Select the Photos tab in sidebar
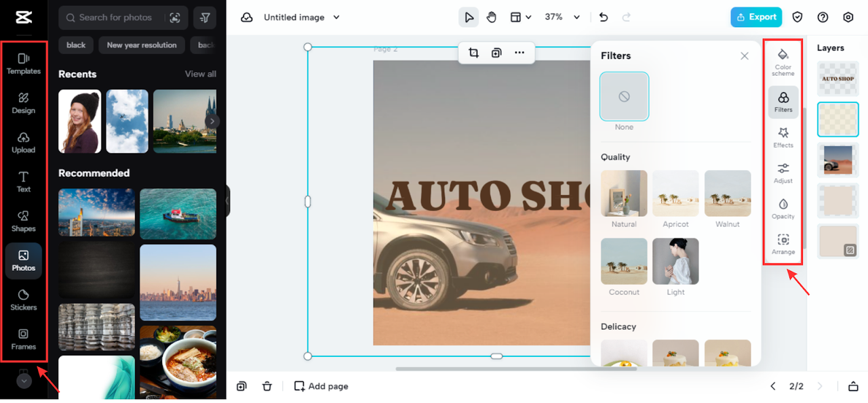This screenshot has height=403, width=868. (x=24, y=261)
